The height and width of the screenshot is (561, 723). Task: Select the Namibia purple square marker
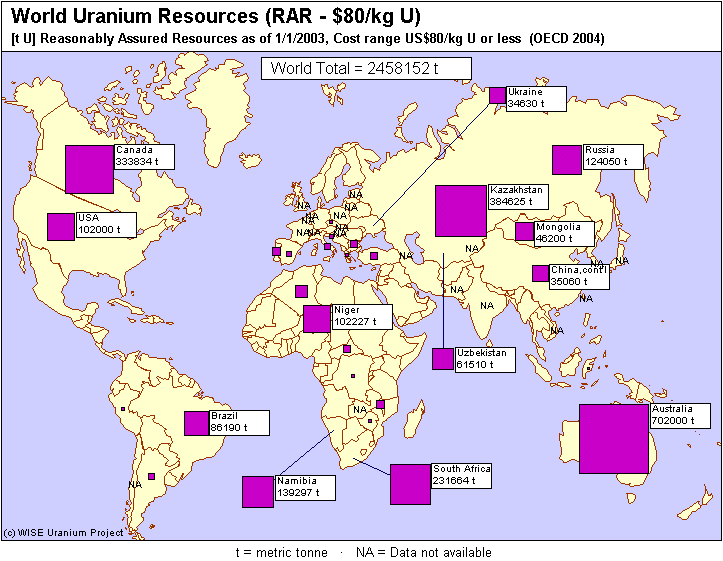[257, 492]
